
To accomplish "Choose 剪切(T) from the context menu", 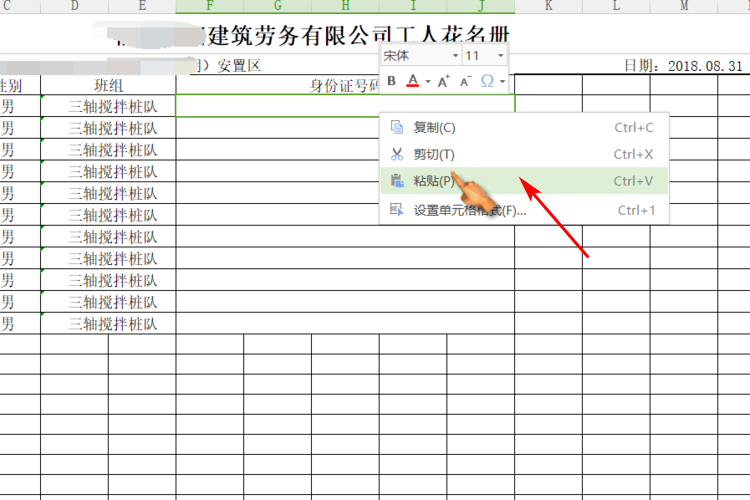I will tap(524, 154).
